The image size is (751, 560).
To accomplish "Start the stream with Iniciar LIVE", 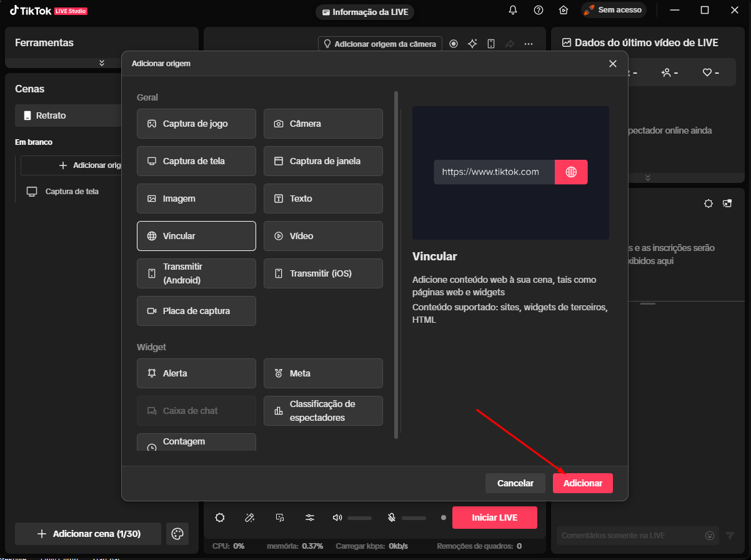I will click(x=495, y=518).
